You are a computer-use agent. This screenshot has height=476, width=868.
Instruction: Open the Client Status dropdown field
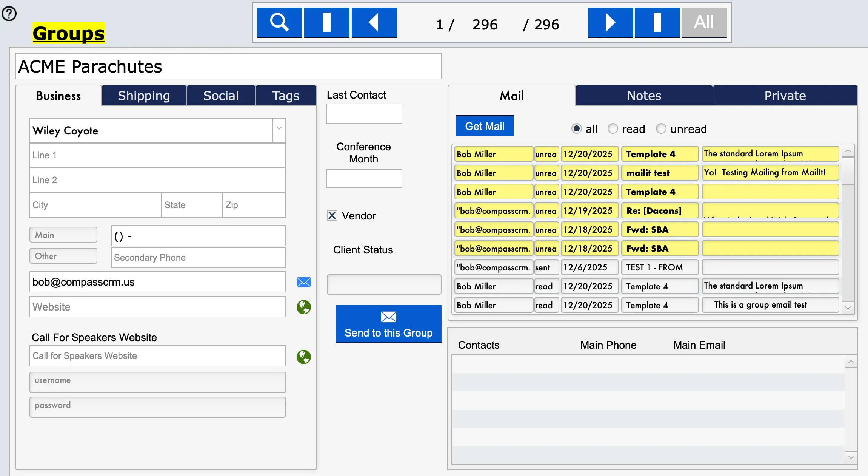click(x=384, y=284)
